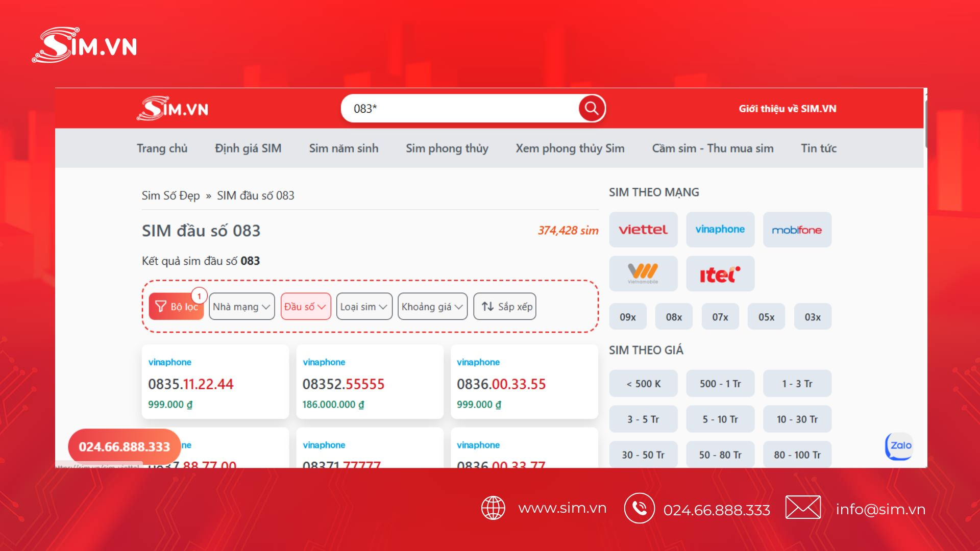Choose the 50 - 80 Tr price range
This screenshot has width=980, height=551.
click(720, 455)
